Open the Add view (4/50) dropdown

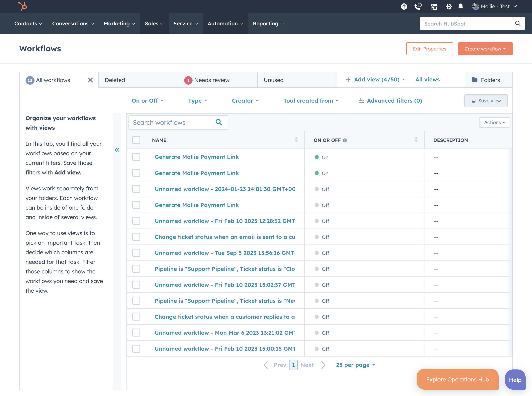point(375,80)
